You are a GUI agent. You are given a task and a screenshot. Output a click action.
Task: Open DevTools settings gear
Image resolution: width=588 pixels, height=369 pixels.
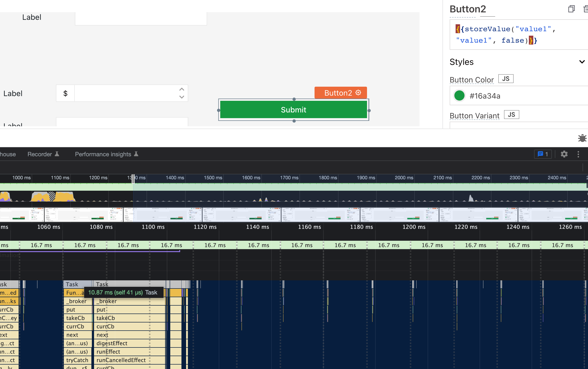pos(564,154)
